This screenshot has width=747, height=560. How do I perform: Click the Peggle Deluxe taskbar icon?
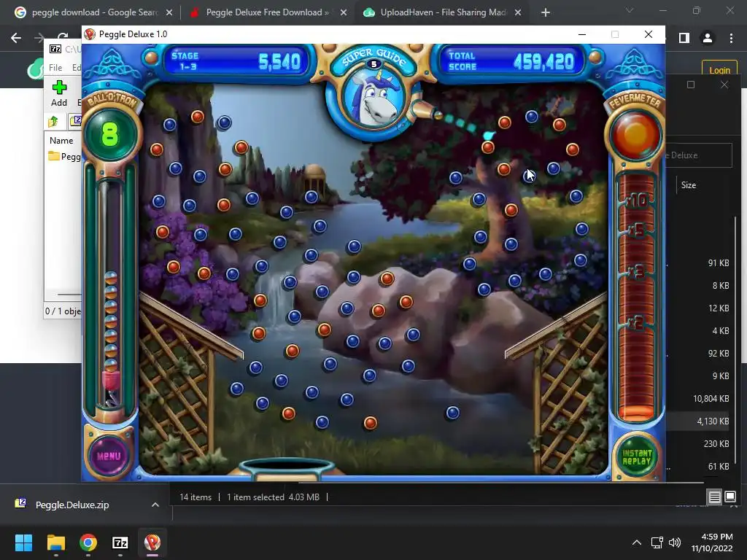(152, 542)
